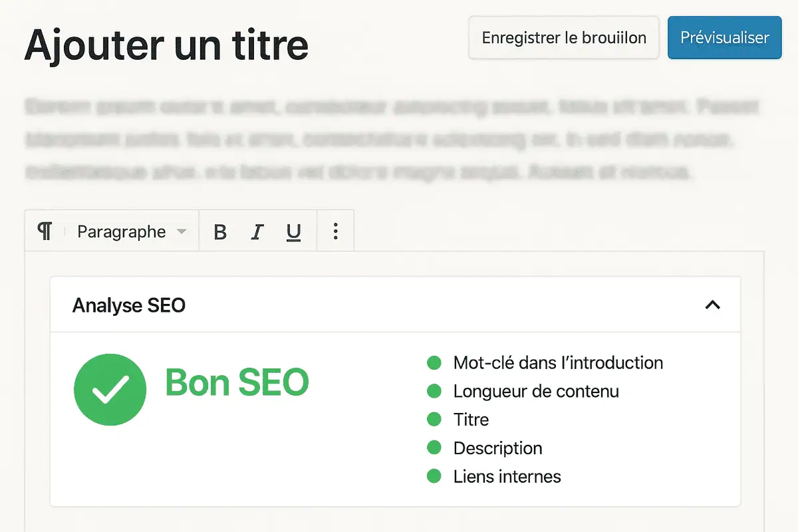Preview the post using Prévisualiser
The image size is (798, 532).
pos(724,38)
